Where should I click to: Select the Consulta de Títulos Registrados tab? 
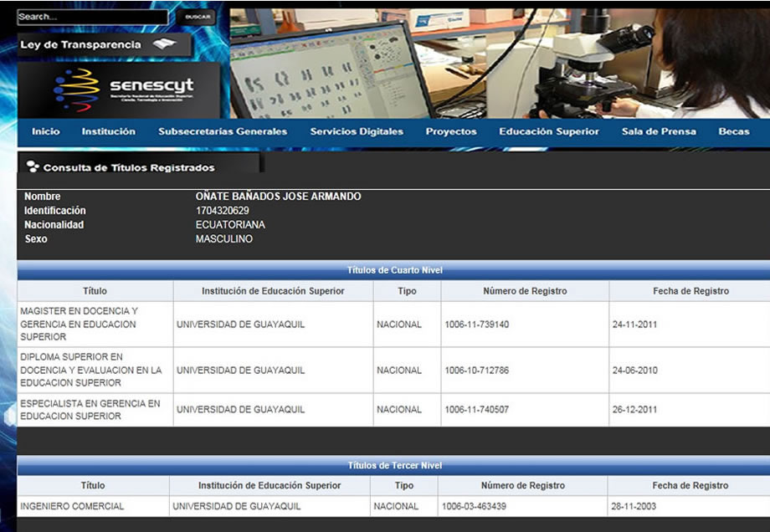point(129,167)
